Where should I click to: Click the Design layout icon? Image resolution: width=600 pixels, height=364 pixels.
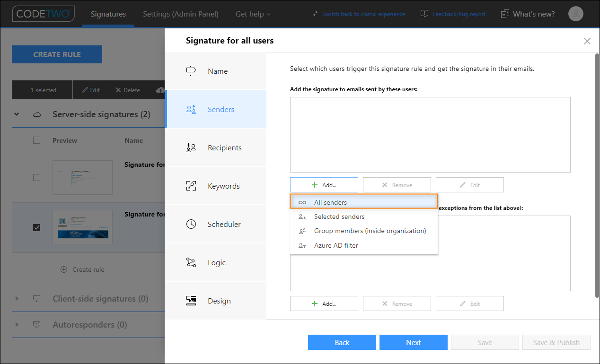pyautogui.click(x=191, y=301)
